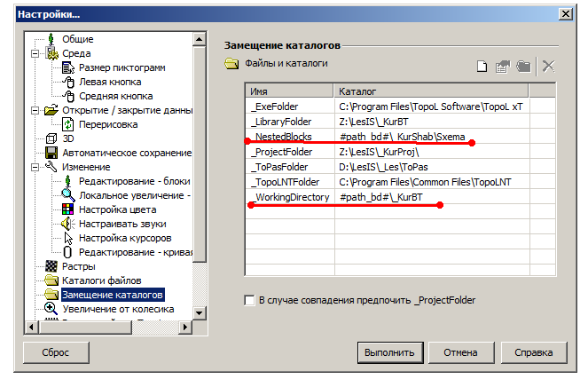Open the Каталоги файлов settings page

click(102, 280)
